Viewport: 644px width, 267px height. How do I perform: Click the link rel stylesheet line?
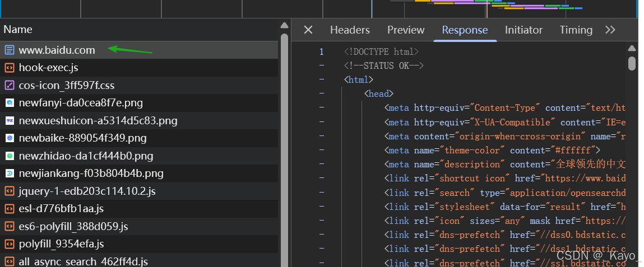click(505, 207)
